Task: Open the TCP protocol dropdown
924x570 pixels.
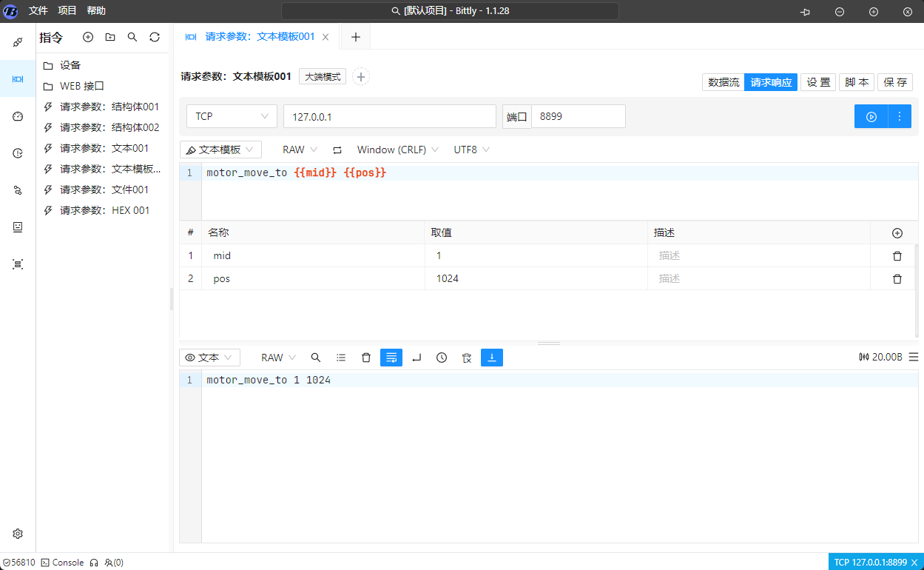Action: tap(232, 116)
